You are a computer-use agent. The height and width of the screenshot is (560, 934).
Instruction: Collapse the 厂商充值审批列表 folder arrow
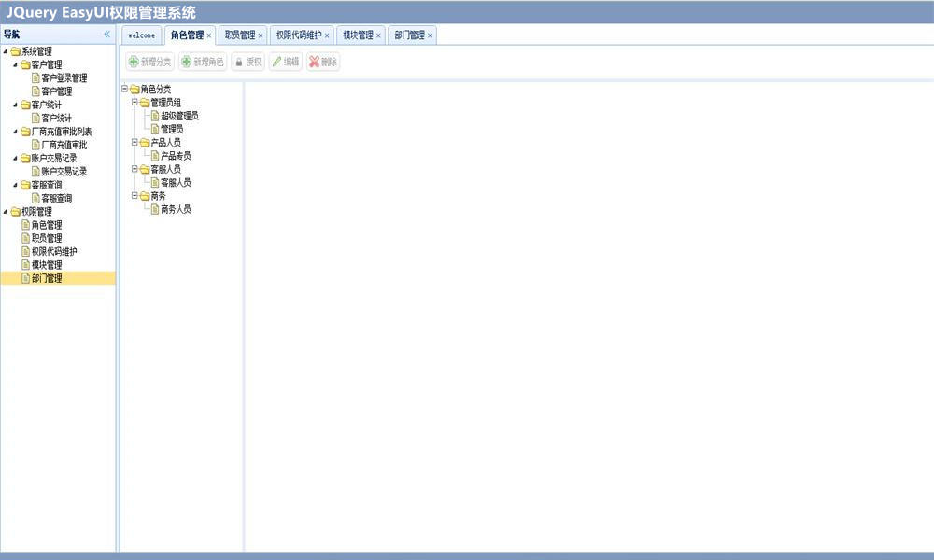coord(16,132)
